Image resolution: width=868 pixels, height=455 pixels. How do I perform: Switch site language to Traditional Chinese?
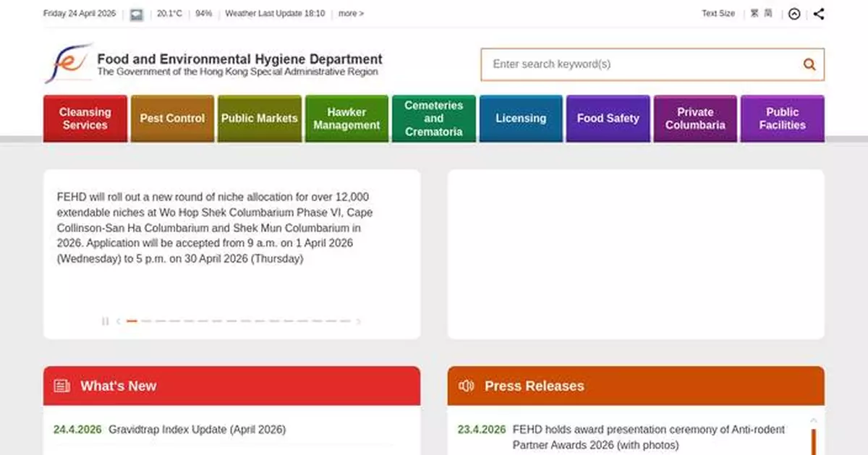(x=755, y=13)
